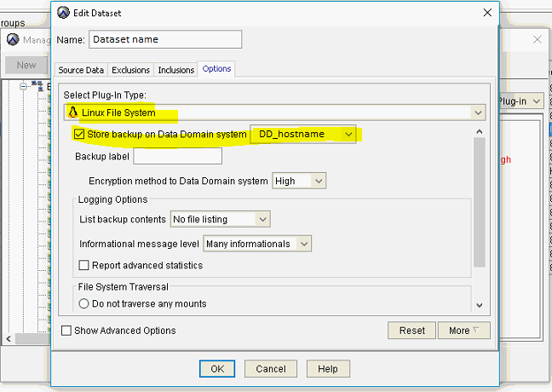Click the Cancel button
Screen dimensions: 552x392
pos(271,368)
